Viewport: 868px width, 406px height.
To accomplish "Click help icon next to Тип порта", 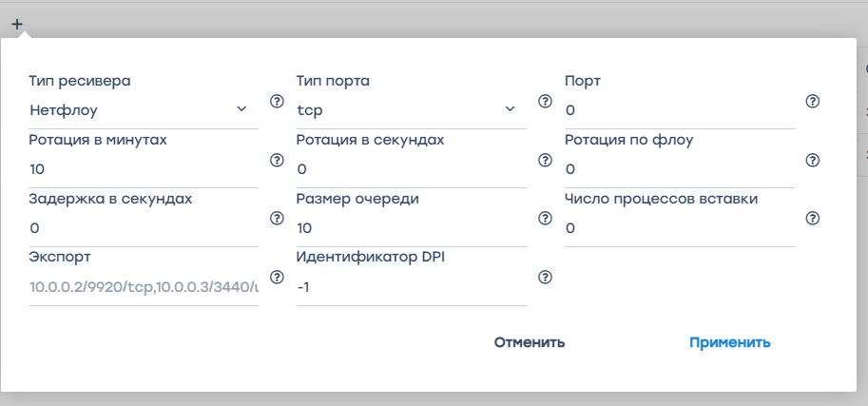I will pyautogui.click(x=546, y=102).
